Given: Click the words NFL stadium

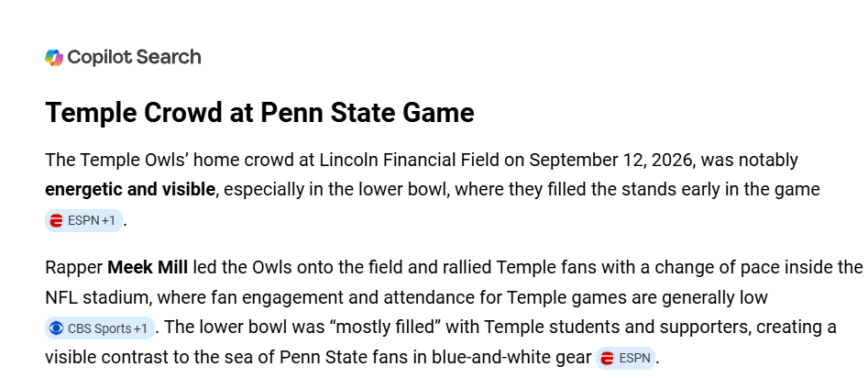Looking at the screenshot, I should pyautogui.click(x=97, y=297).
